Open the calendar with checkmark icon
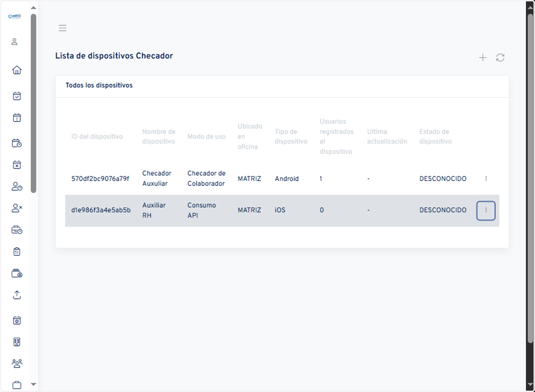 coord(16,96)
